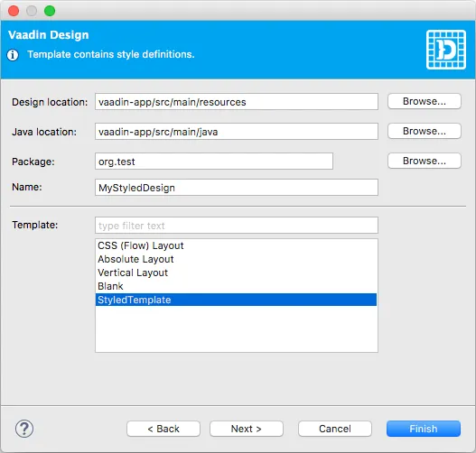Image resolution: width=476 pixels, height=453 pixels.
Task: Select the CSS (Flow) Layout template
Action: click(236, 245)
